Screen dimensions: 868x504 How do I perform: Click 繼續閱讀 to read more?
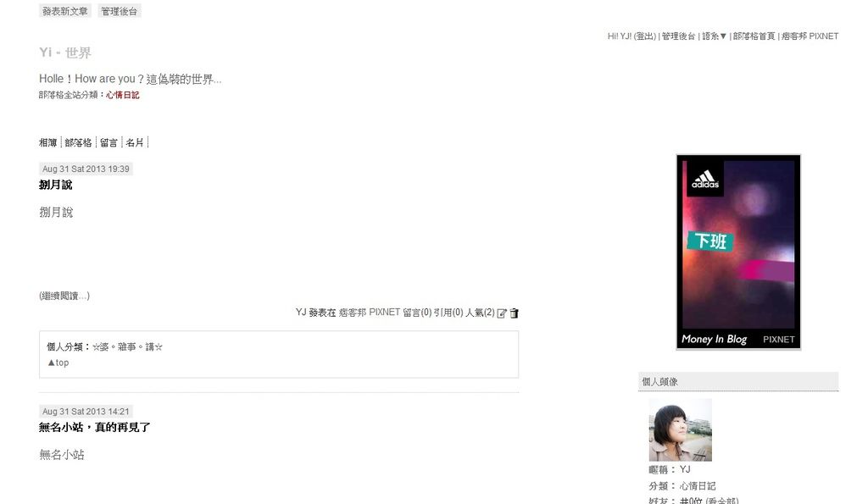pos(64,296)
